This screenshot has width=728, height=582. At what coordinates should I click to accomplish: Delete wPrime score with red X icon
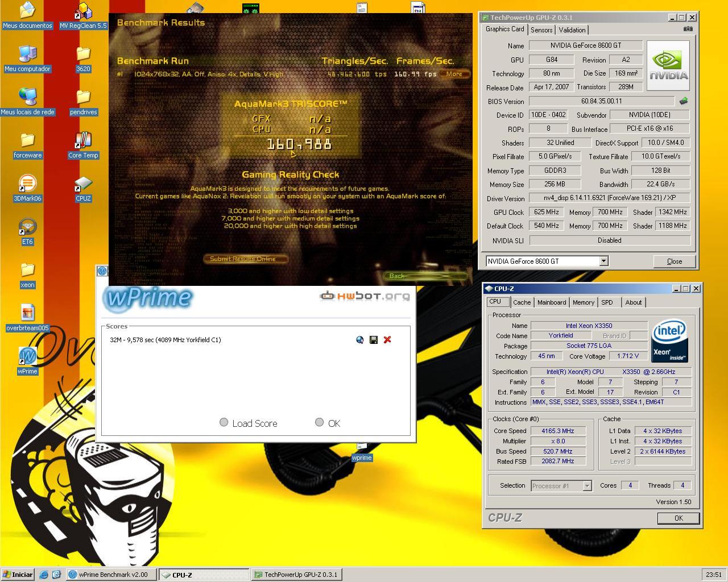click(387, 340)
